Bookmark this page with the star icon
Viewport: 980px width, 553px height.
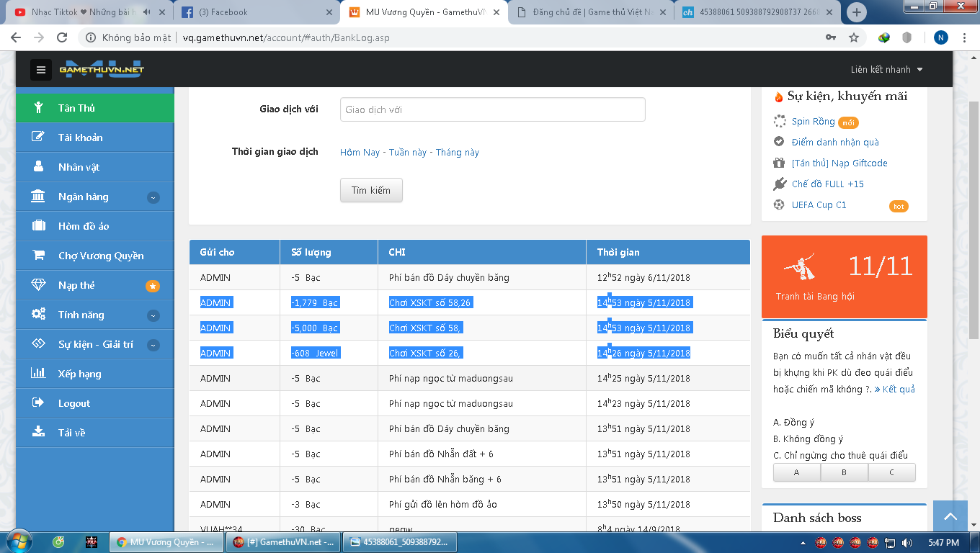(854, 37)
